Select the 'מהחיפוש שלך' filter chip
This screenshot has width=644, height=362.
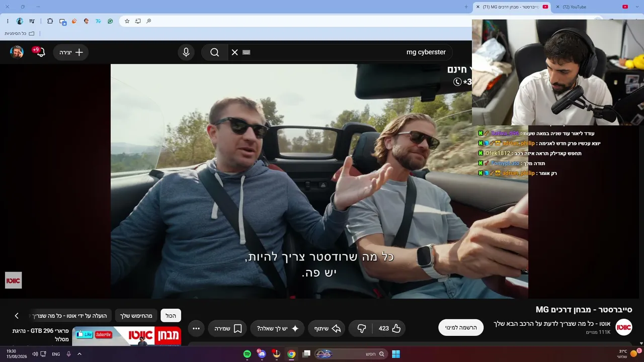click(x=136, y=316)
